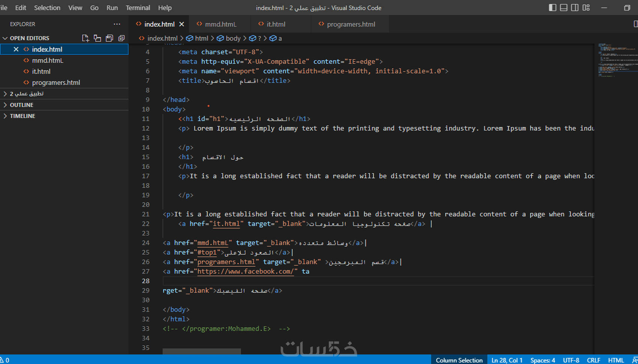Image resolution: width=638 pixels, height=364 pixels.
Task: Close index.html in the Open Editors list
Action: coord(16,50)
